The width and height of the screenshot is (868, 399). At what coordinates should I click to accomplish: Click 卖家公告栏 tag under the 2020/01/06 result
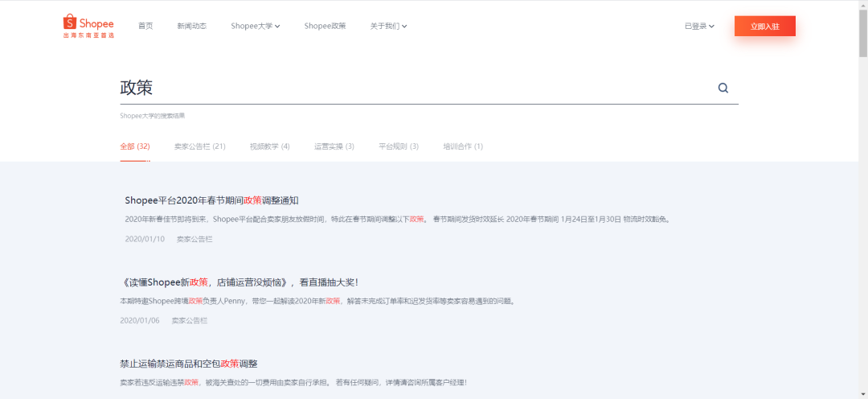point(190,320)
